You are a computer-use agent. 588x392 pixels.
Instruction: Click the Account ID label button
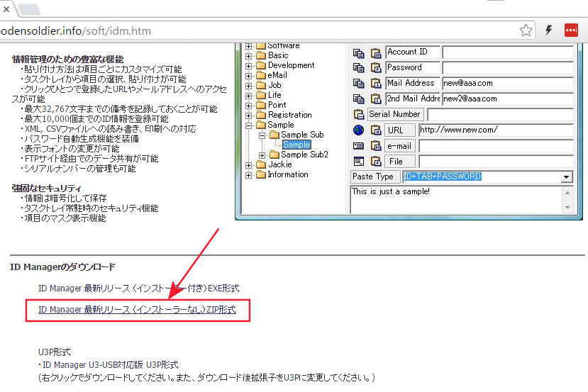(413, 52)
